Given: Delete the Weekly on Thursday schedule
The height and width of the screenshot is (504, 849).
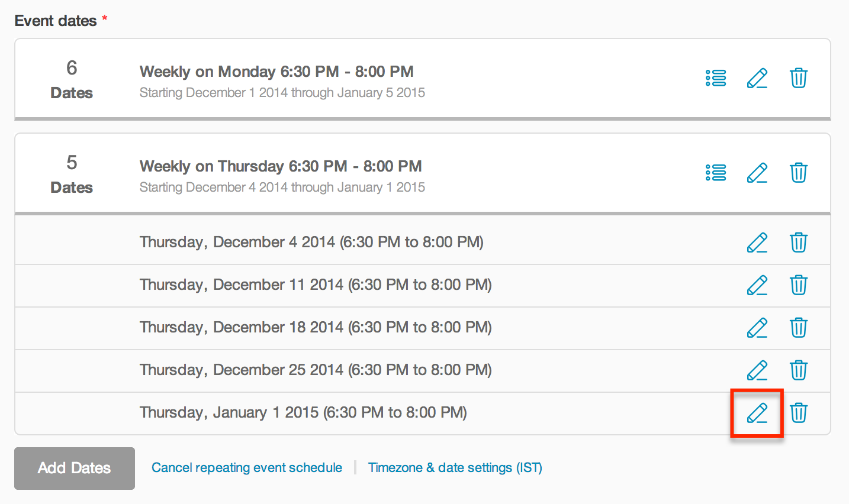Looking at the screenshot, I should coord(799,173).
